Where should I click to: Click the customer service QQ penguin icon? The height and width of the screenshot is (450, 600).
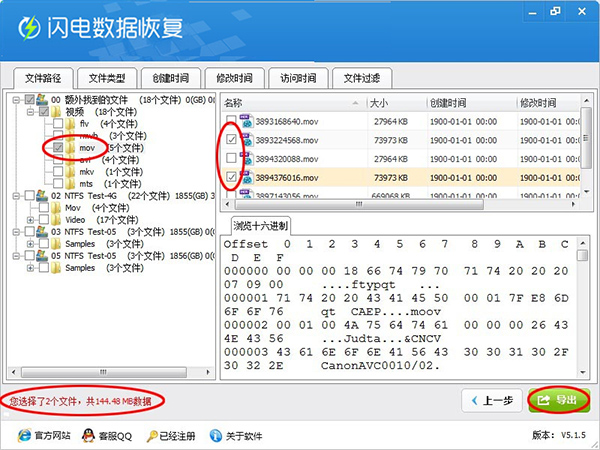click(x=88, y=435)
